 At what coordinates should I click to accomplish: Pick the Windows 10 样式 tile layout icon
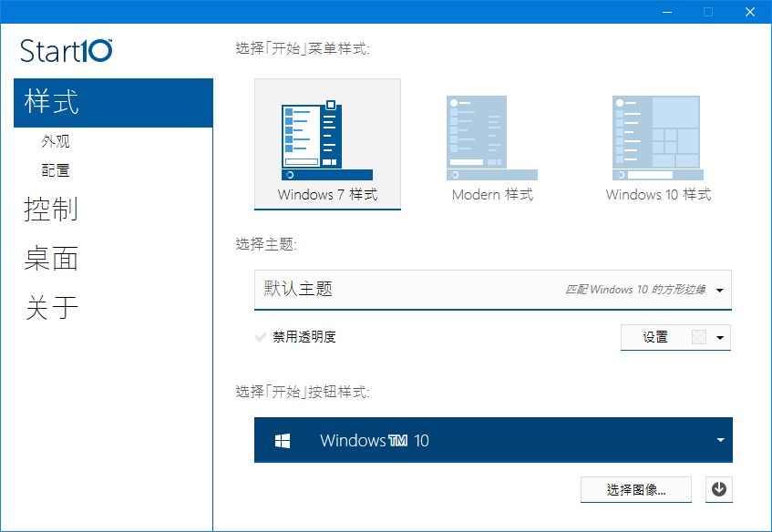657,138
